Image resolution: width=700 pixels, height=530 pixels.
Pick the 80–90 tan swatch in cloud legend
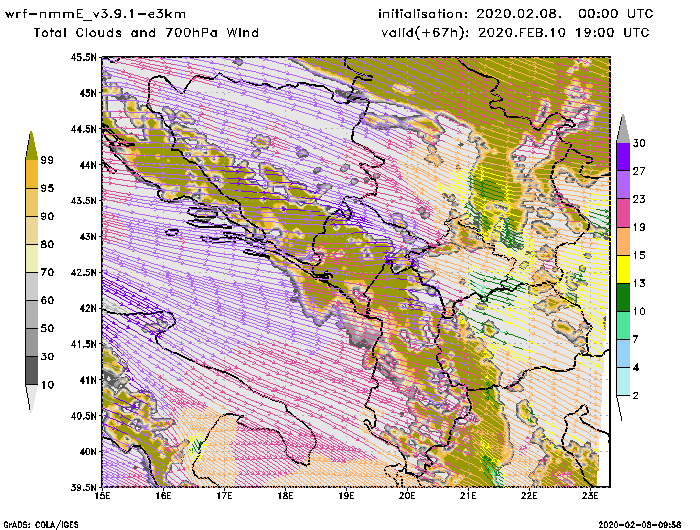tap(32, 230)
